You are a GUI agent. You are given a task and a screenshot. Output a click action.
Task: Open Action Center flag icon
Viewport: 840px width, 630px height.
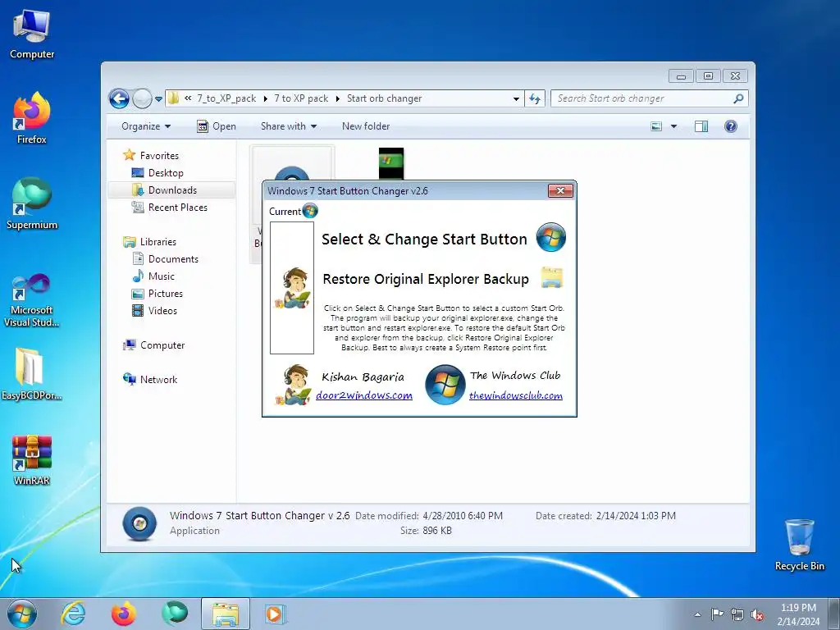point(717,614)
